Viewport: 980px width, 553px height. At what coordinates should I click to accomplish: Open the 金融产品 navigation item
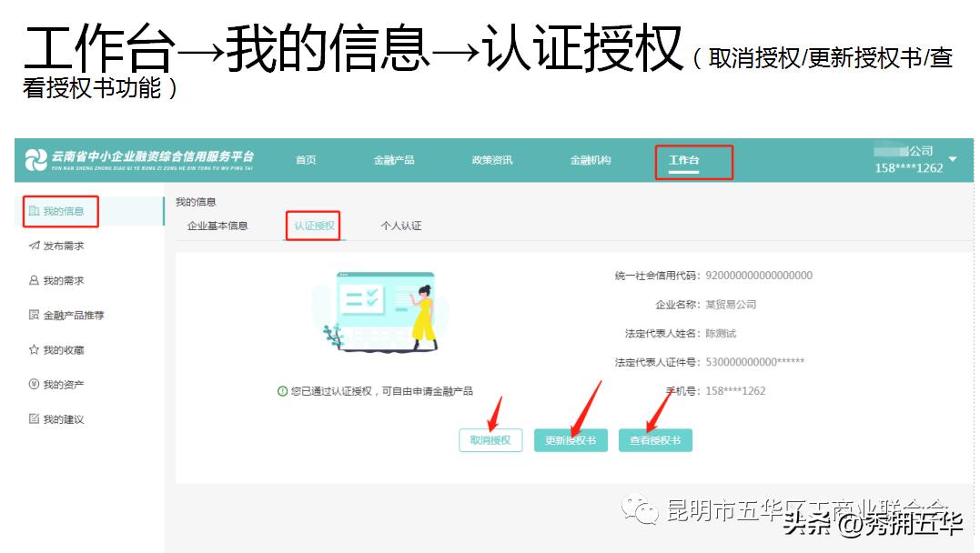click(393, 159)
